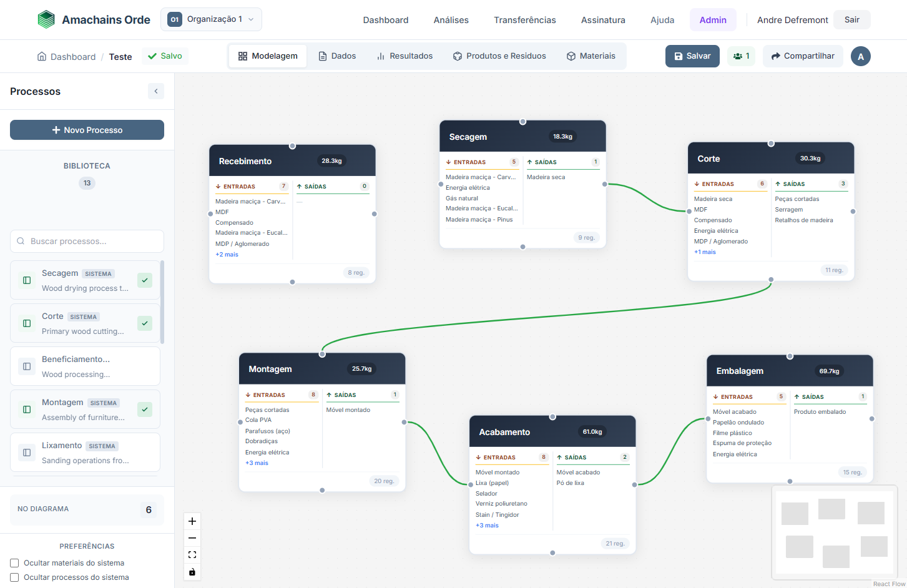This screenshot has height=588, width=907.
Task: Click the minimap in the corner
Action: [835, 532]
